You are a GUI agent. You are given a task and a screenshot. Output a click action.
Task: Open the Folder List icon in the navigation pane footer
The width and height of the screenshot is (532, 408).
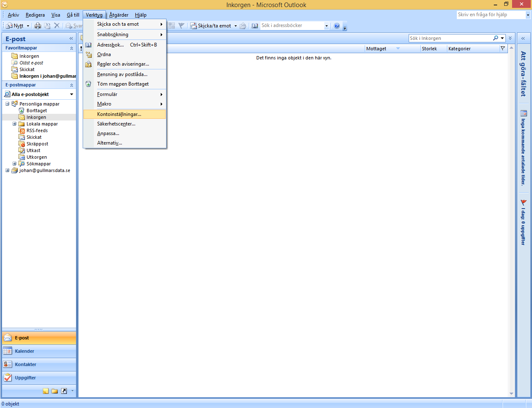[55, 391]
